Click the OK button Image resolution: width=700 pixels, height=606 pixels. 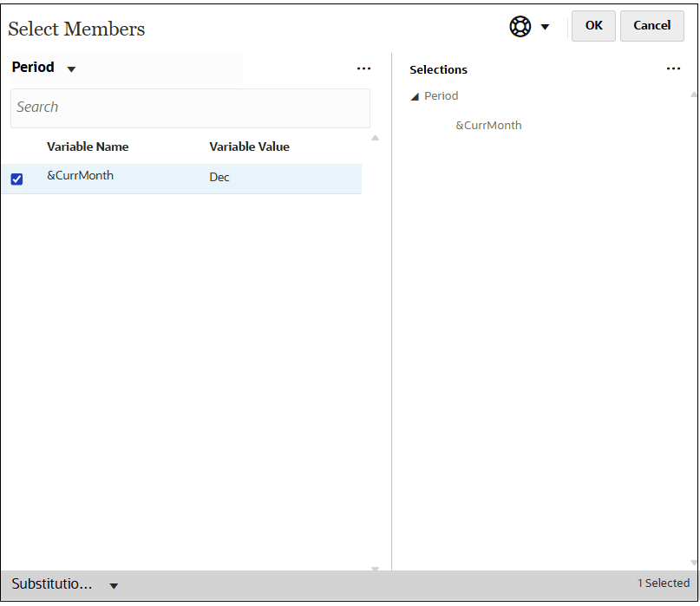[x=593, y=26]
